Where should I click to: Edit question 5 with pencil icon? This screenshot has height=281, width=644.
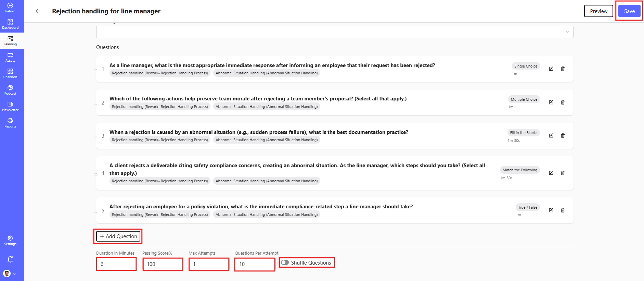point(551,210)
